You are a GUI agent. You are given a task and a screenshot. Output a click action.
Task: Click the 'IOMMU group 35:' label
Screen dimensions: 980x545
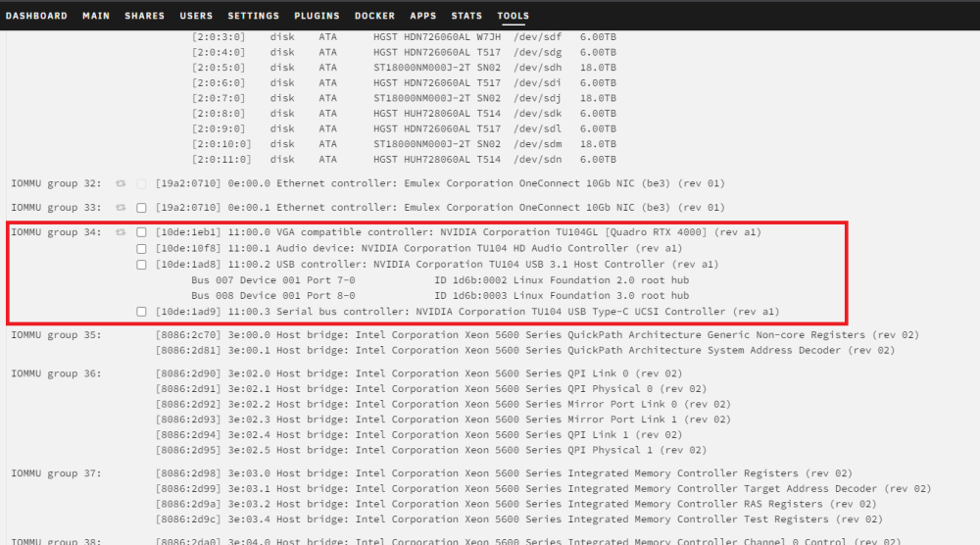coord(56,335)
